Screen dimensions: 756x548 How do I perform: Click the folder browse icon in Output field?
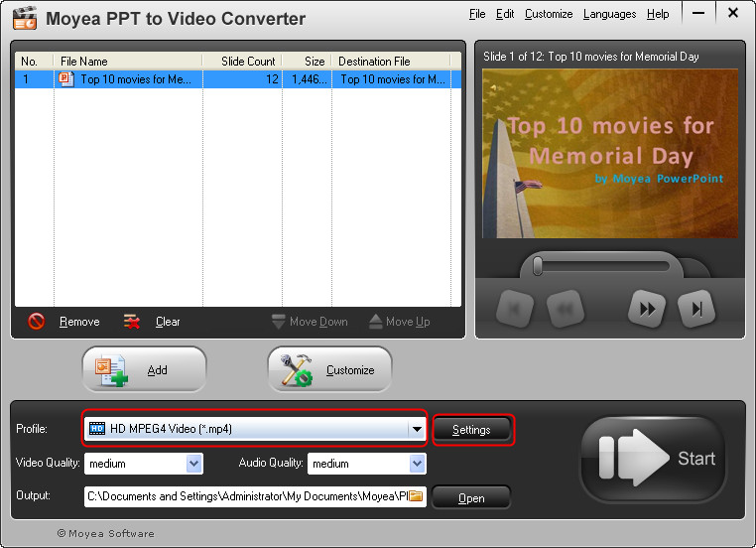(x=416, y=496)
